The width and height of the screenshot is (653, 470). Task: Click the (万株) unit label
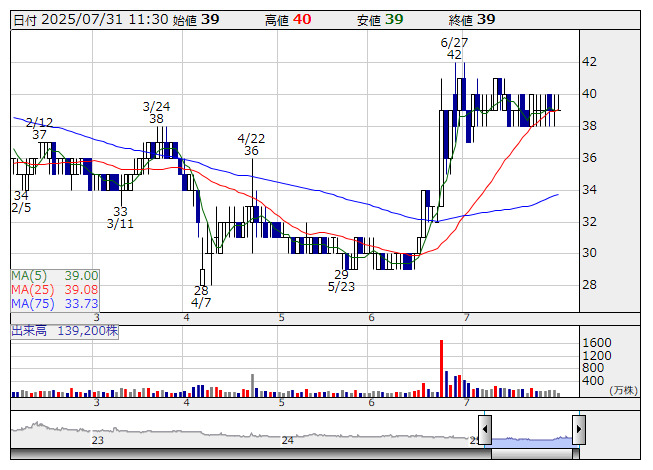click(623, 390)
